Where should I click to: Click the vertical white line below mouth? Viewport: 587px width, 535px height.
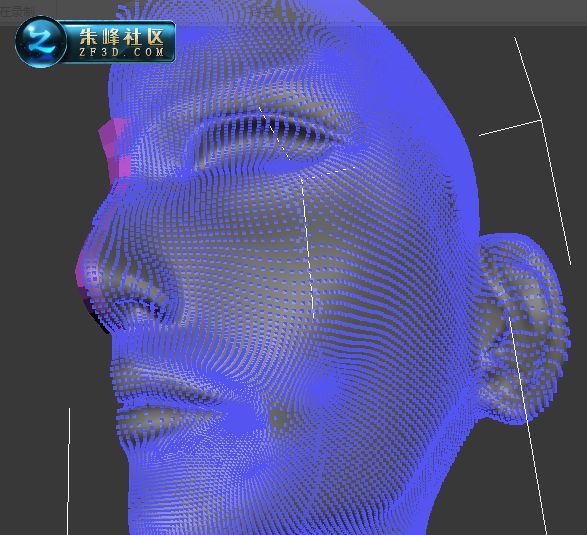click(69, 471)
